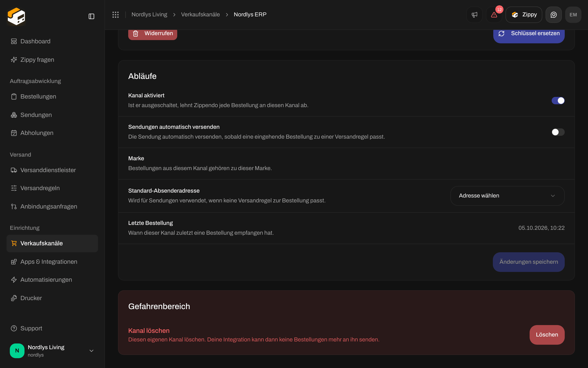Open the EM user avatar menu
This screenshot has width=588, height=368.
click(573, 15)
